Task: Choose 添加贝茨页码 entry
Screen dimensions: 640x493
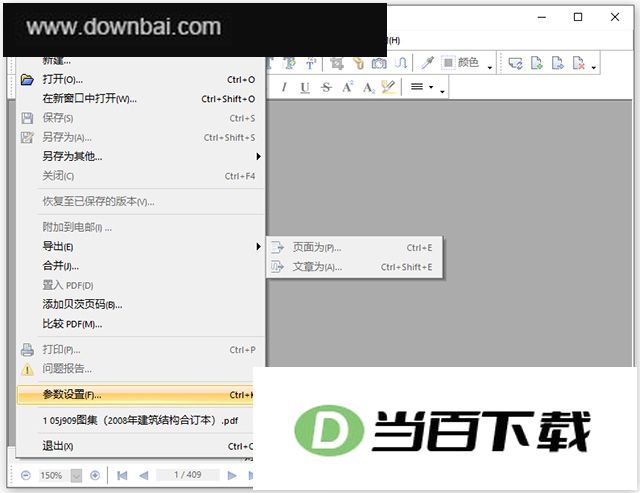Action: (x=141, y=304)
